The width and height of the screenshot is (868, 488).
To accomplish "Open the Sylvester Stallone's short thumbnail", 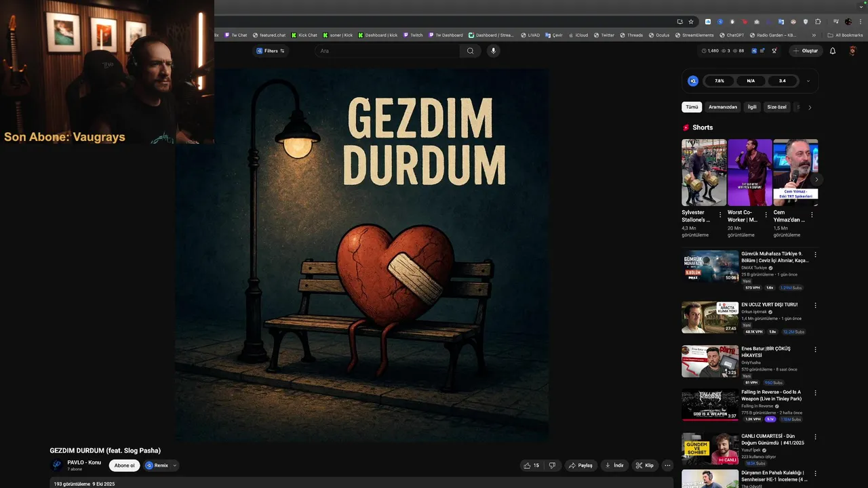I will [x=704, y=172].
